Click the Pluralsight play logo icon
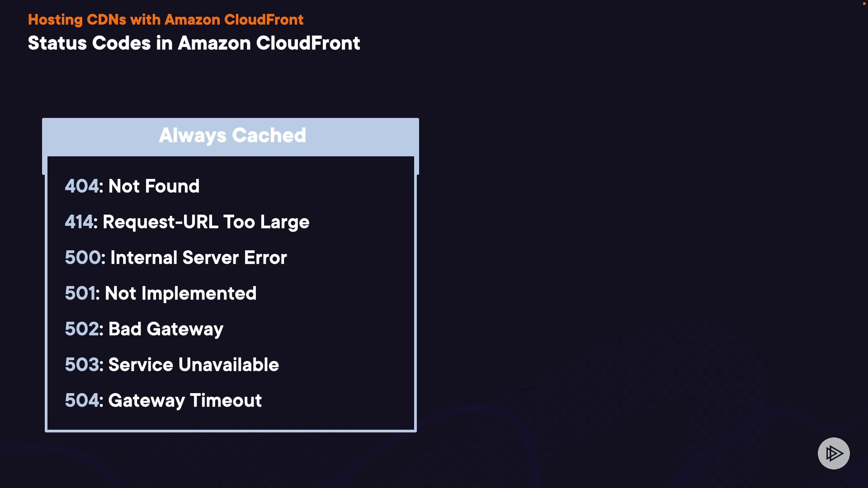The image size is (868, 488). 834,453
